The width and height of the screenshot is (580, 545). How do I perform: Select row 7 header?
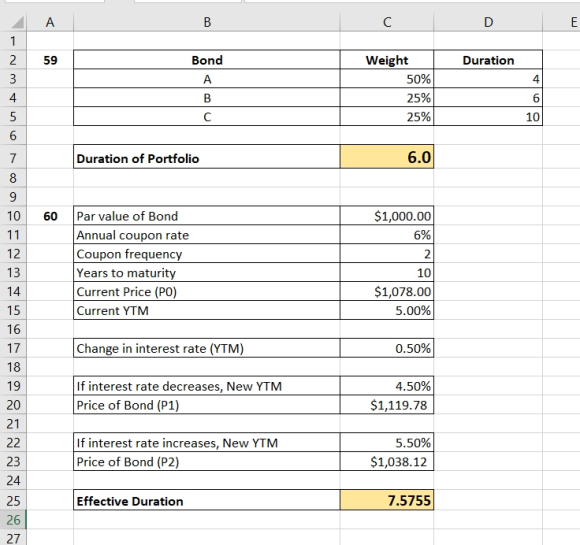click(13, 158)
